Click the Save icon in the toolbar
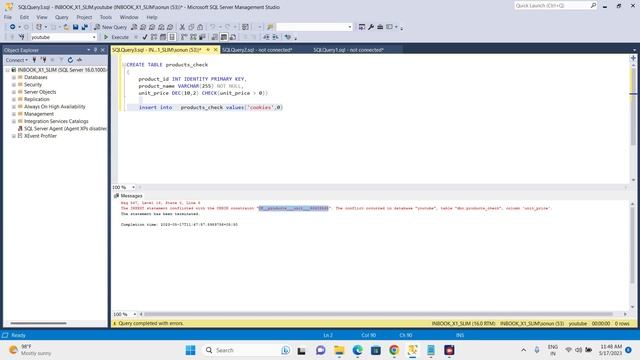 pyautogui.click(x=76, y=27)
